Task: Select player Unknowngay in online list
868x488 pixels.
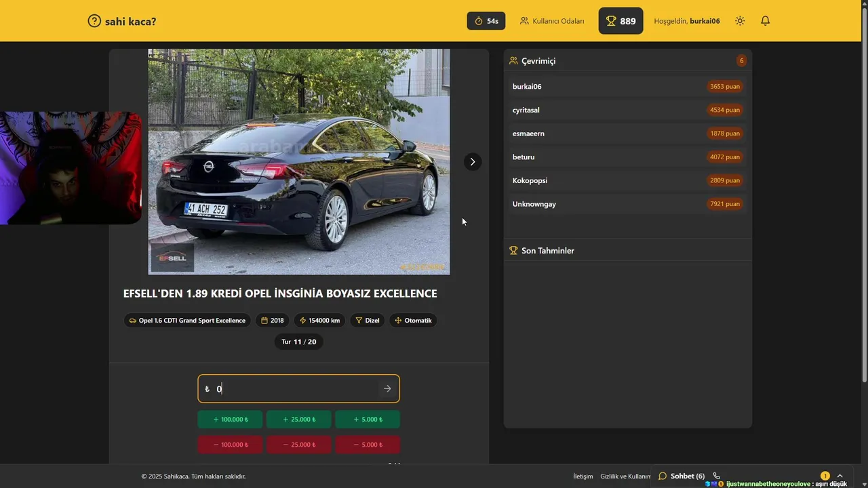Action: click(627, 204)
